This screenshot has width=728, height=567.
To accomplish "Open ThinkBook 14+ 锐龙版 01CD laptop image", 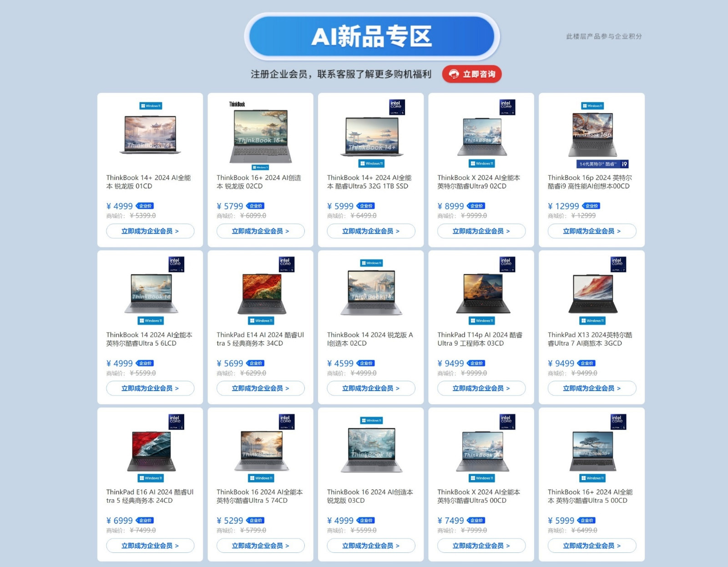I will (150, 135).
